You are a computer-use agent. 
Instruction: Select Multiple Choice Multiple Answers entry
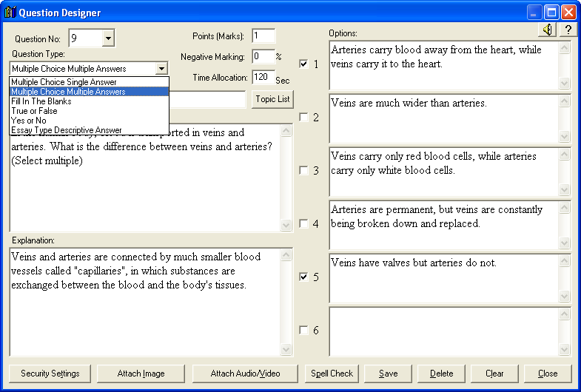(89, 92)
